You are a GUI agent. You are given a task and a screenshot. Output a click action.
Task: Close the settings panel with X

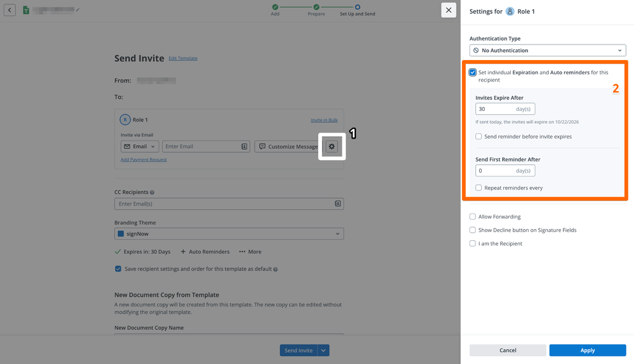point(448,10)
